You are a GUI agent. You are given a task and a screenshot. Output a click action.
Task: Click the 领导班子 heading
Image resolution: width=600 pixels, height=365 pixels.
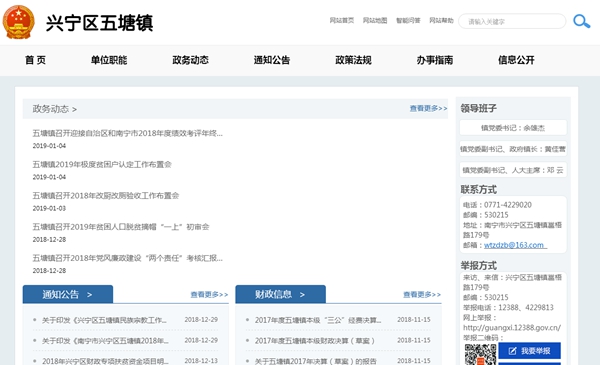click(x=478, y=108)
